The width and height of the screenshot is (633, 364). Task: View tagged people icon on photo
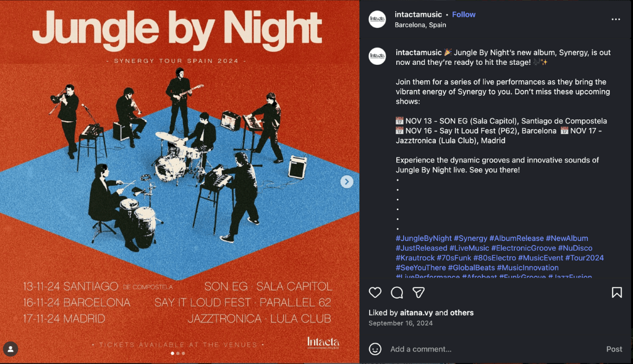click(x=10, y=349)
